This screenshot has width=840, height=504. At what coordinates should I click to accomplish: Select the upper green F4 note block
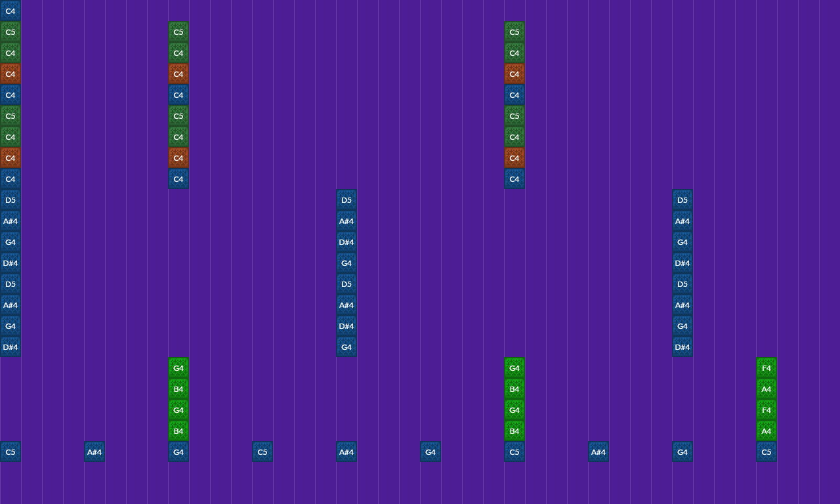[x=766, y=368]
